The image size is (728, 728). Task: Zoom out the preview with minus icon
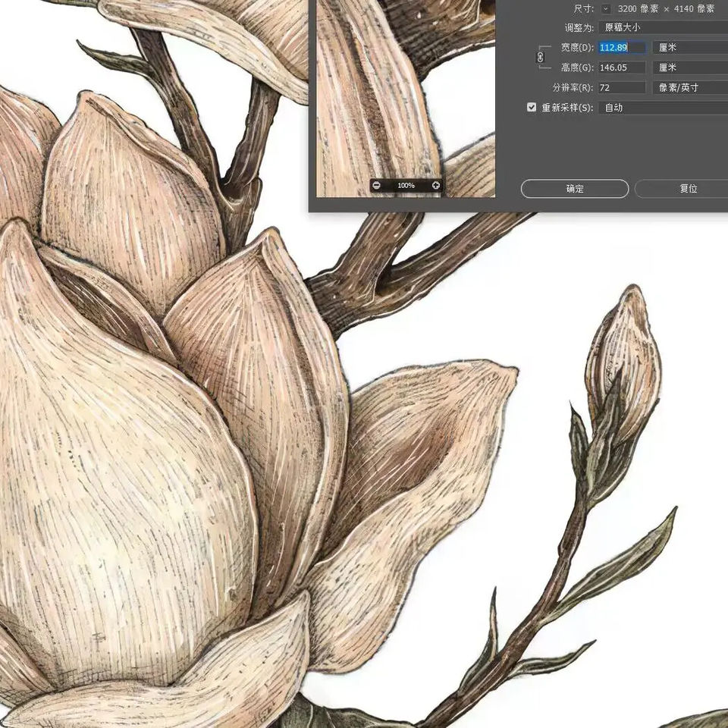377,185
